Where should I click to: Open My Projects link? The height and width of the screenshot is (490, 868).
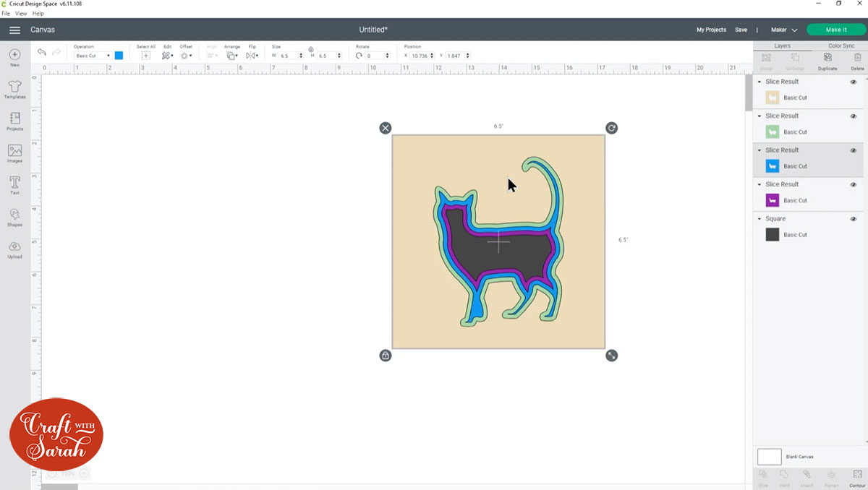(x=711, y=30)
